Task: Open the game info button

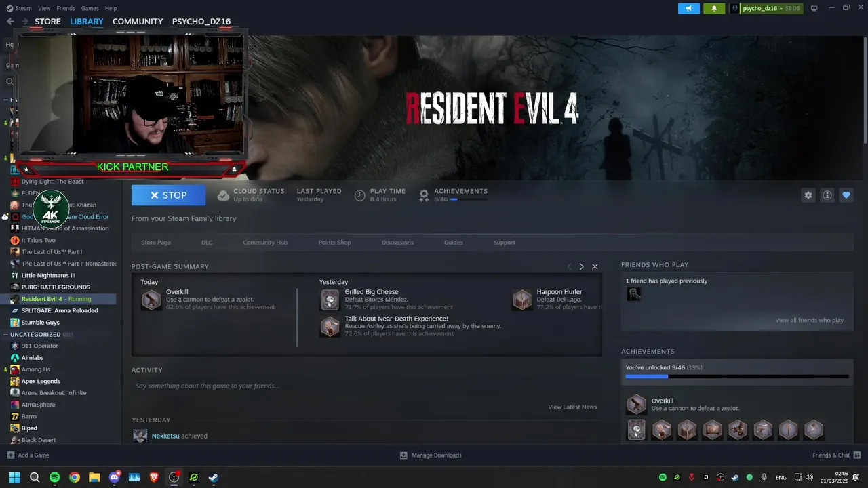Action: click(827, 195)
